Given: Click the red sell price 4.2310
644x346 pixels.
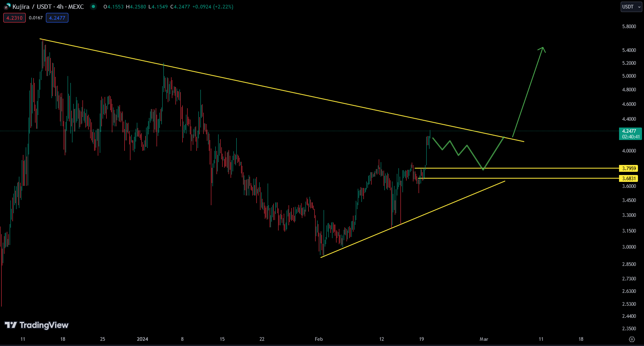Looking at the screenshot, I should coord(14,18).
